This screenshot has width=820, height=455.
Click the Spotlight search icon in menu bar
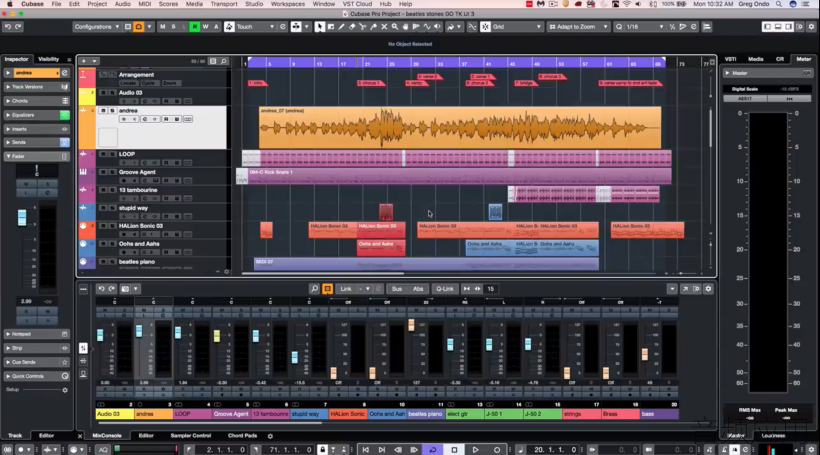[x=779, y=4]
